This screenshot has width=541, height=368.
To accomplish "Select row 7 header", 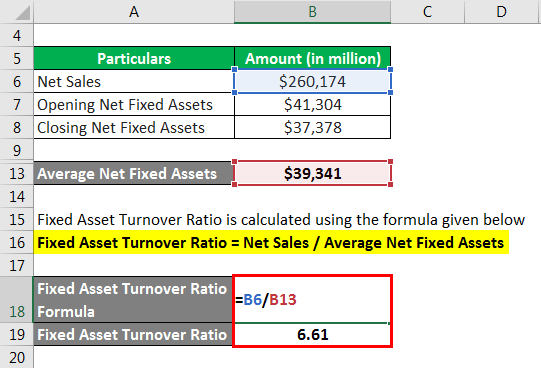I will [17, 105].
